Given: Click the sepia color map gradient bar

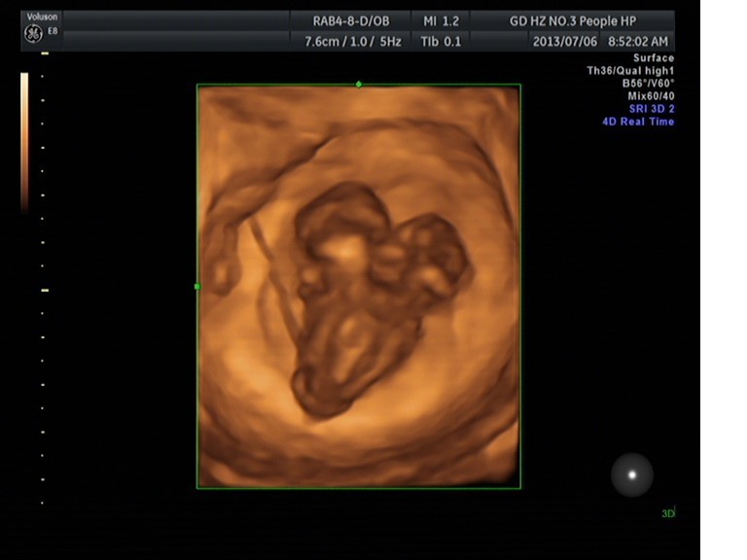Looking at the screenshot, I should 24,141.
